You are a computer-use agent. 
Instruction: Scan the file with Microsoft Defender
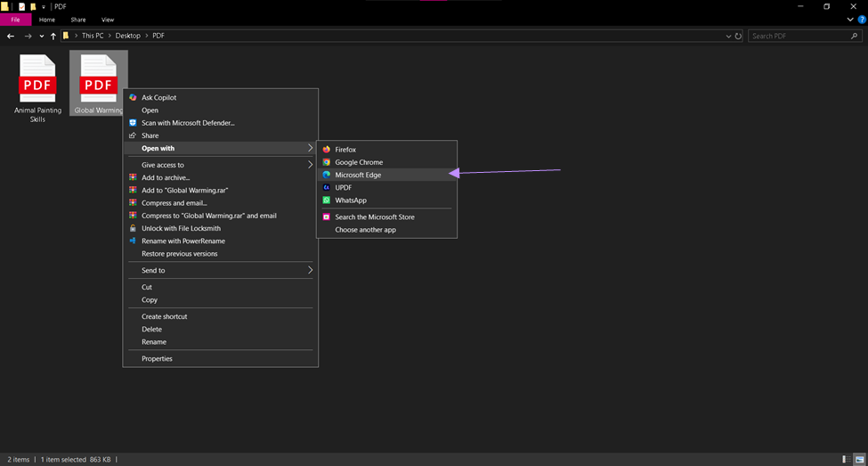point(220,123)
